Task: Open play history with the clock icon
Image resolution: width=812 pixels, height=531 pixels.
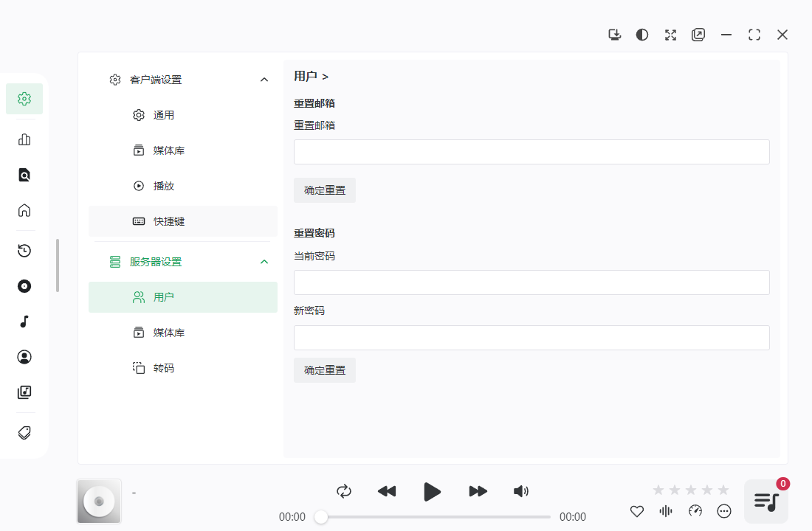Action: coord(24,251)
